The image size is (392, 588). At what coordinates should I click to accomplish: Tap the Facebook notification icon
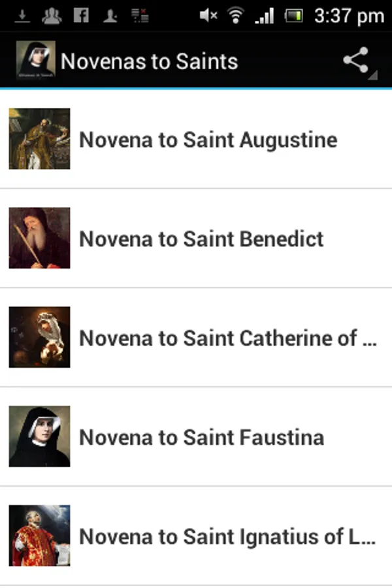[81, 16]
